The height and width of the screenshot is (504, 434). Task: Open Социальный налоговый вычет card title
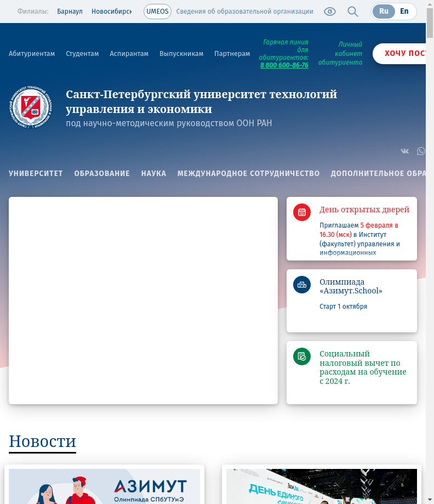coord(363,367)
